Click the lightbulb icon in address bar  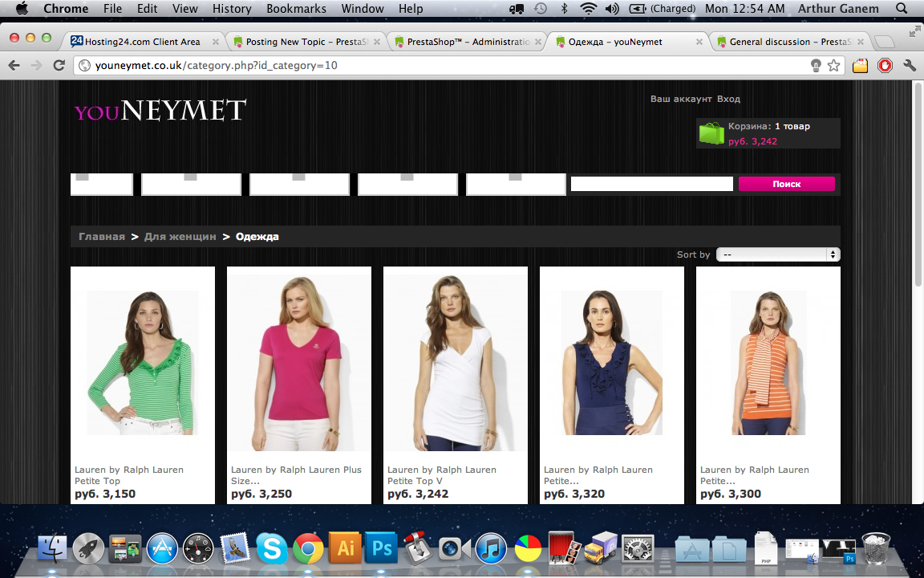[817, 66]
